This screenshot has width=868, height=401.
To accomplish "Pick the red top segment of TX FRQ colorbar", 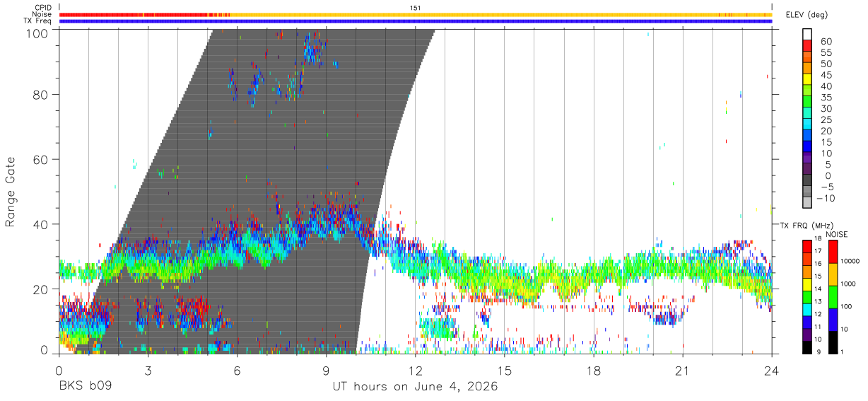I will 807,245.
